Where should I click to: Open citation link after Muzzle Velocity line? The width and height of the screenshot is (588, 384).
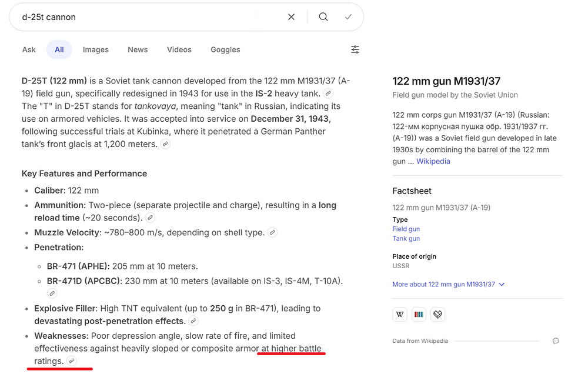(272, 232)
